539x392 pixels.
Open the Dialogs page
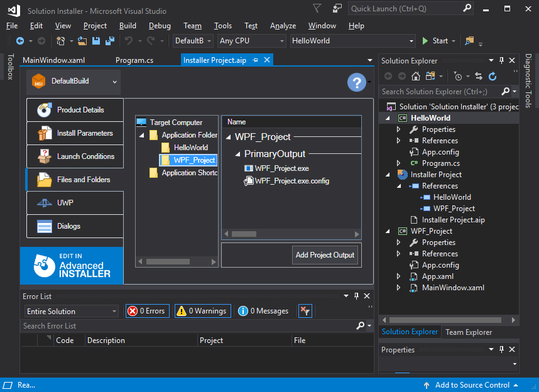pyautogui.click(x=75, y=226)
